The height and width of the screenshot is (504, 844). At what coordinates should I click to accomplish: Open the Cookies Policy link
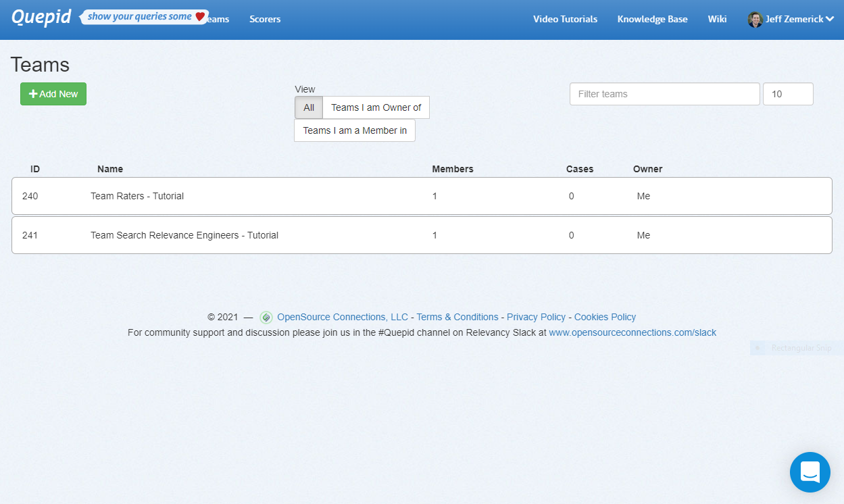point(605,317)
